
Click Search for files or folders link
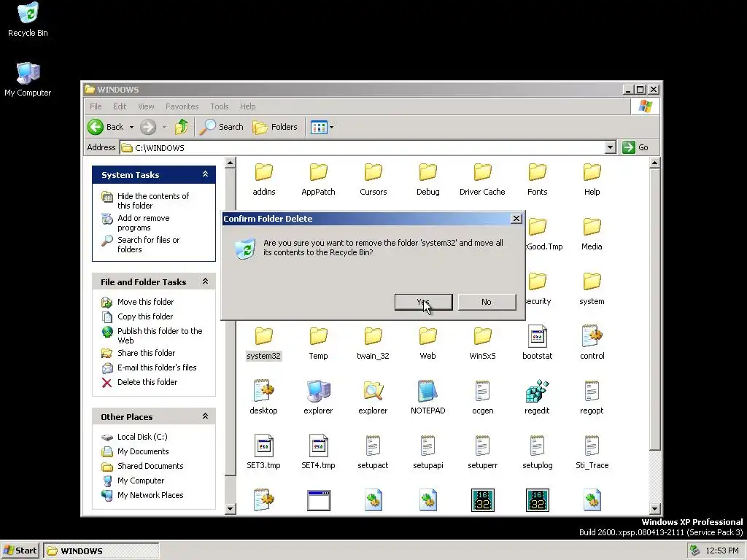[148, 244]
